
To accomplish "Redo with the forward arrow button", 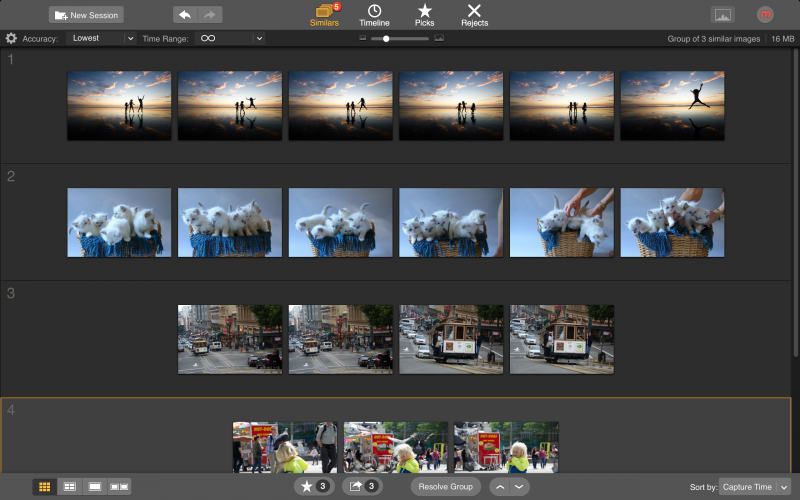I will click(x=210, y=15).
